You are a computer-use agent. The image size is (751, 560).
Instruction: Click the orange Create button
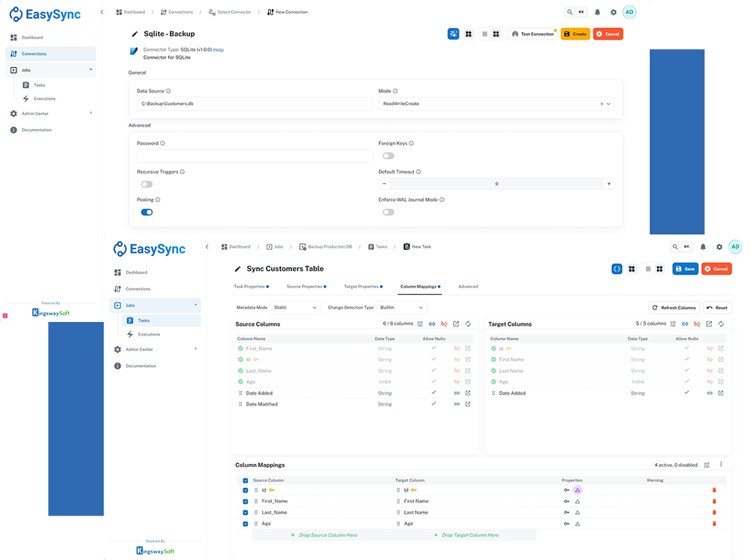point(575,34)
